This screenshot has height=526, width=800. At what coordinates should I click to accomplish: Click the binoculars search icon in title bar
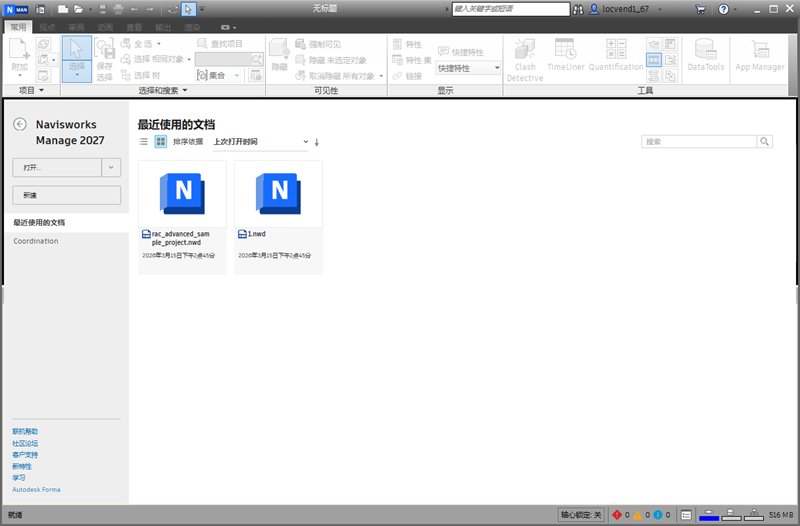click(578, 9)
